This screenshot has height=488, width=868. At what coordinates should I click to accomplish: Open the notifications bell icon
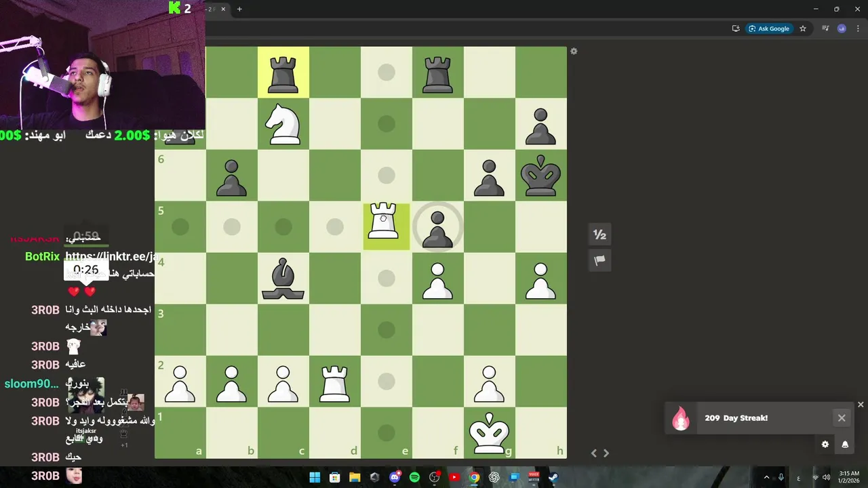pyautogui.click(x=845, y=445)
